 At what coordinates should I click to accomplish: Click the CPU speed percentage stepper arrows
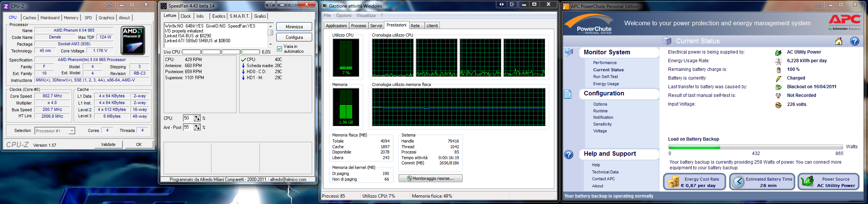[197, 118]
